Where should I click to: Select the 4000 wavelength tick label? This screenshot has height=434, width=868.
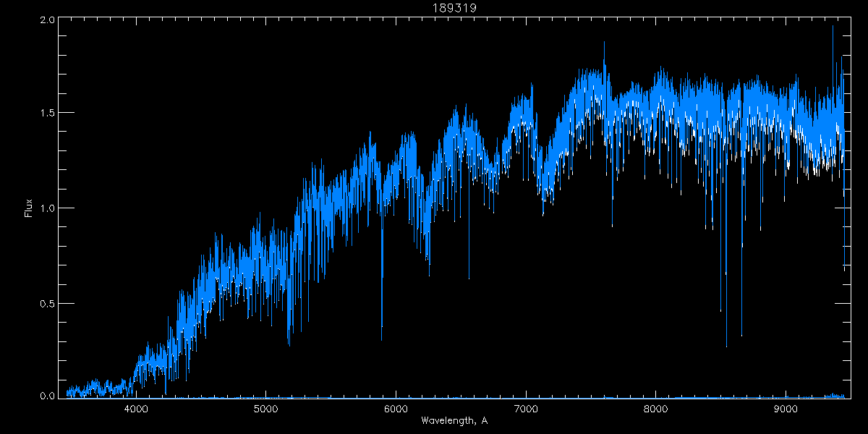coord(136,409)
